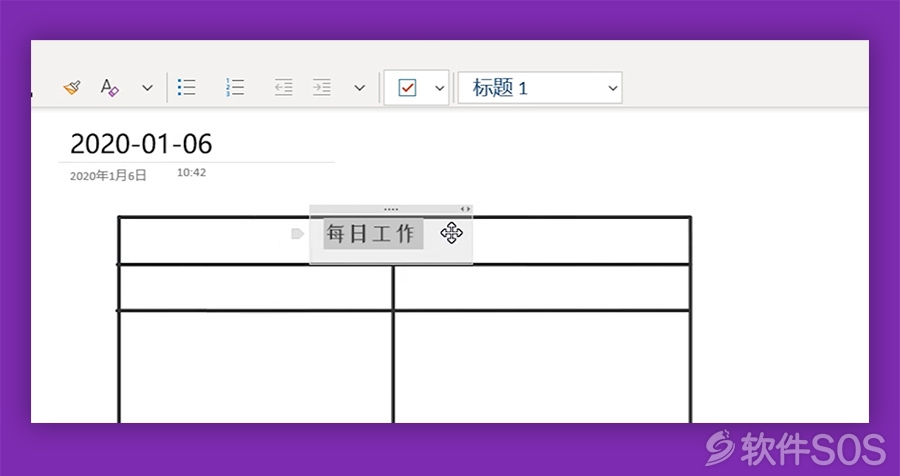Toggle the To Do checkbox tag

coord(407,88)
